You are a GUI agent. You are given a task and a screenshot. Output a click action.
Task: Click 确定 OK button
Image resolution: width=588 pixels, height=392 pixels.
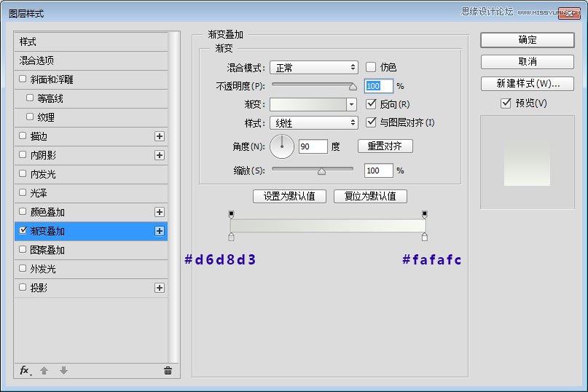[528, 40]
